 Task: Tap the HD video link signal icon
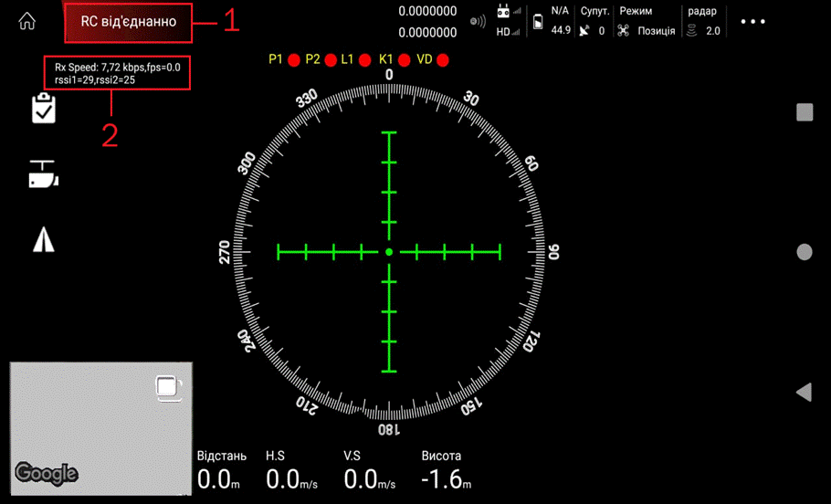509,32
